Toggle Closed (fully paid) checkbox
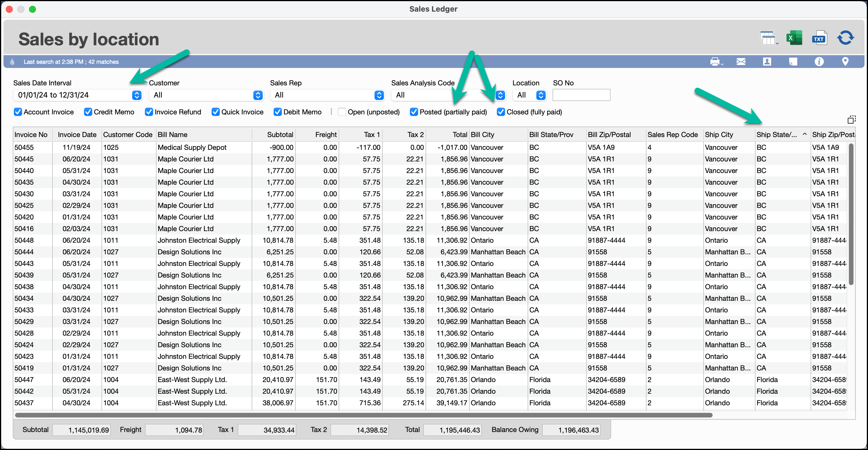Screen dimensions: 868x450 501,112
